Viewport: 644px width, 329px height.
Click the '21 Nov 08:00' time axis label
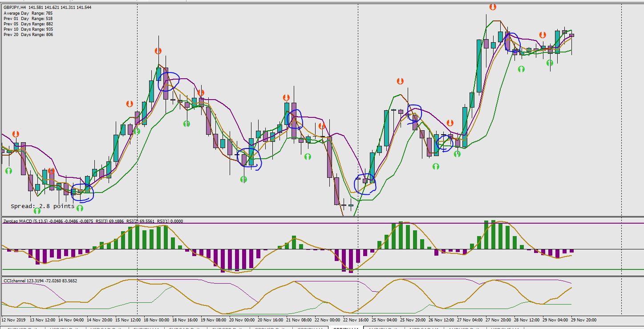click(300, 320)
